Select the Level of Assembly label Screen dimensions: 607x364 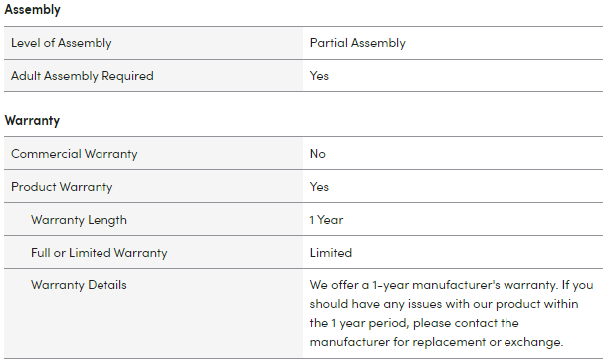(x=61, y=43)
